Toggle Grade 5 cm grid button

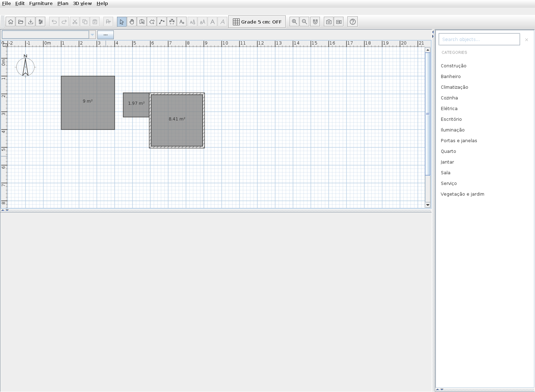pyautogui.click(x=257, y=22)
